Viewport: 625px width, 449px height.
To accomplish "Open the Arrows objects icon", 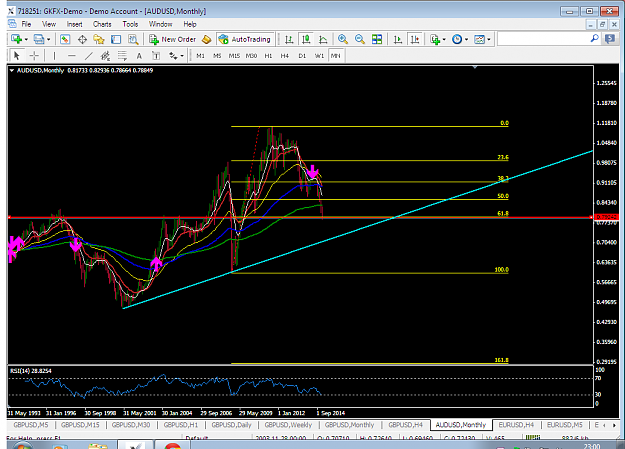I will 173,56.
